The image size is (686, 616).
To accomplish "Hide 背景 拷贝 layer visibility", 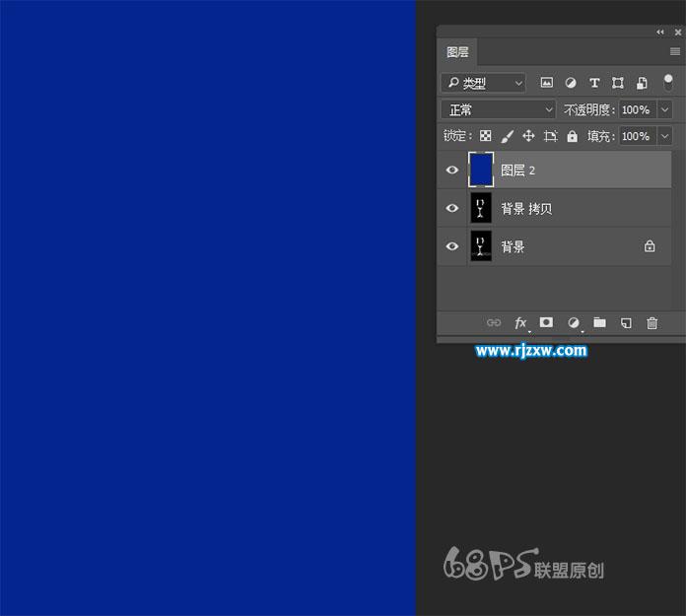I will [452, 208].
